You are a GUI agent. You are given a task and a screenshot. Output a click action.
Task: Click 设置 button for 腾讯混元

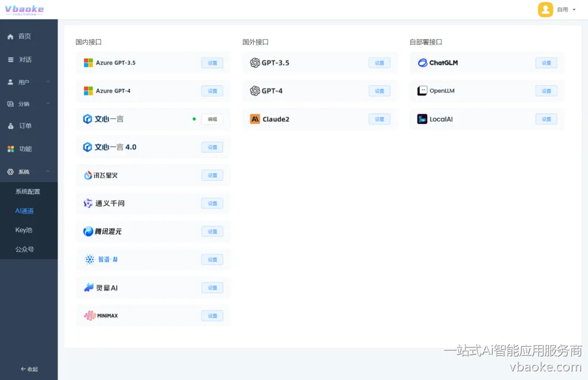pos(212,231)
